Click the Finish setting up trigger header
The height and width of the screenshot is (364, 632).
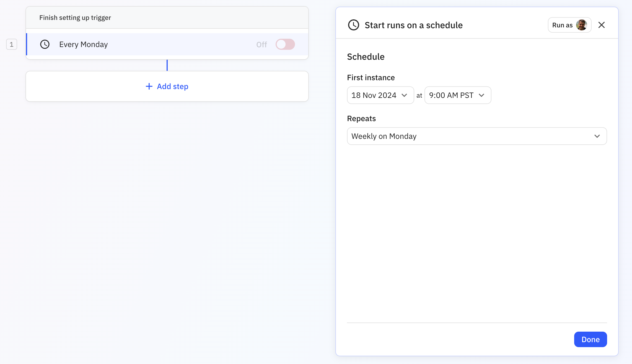click(75, 18)
